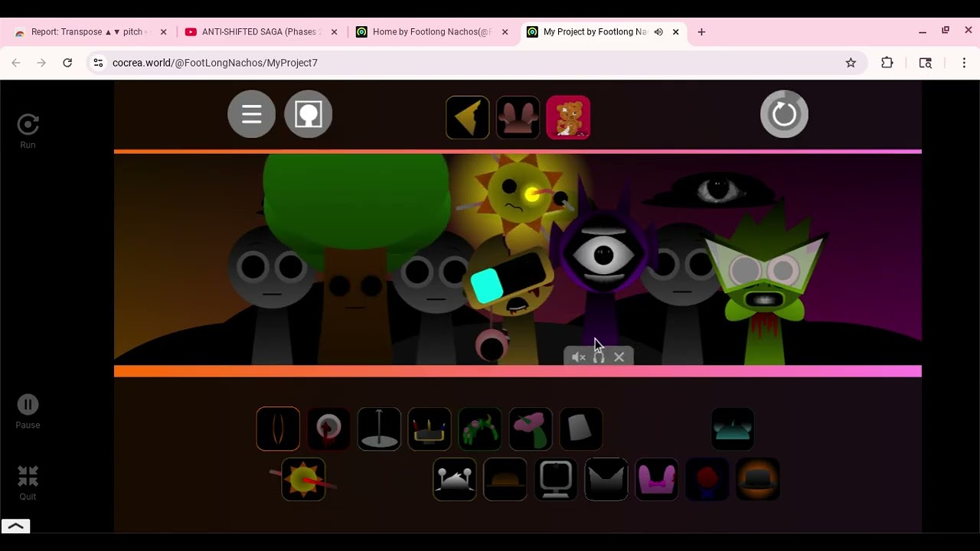Pick the teal horned helmet sound icon
Image resolution: width=980 pixels, height=551 pixels.
click(733, 429)
